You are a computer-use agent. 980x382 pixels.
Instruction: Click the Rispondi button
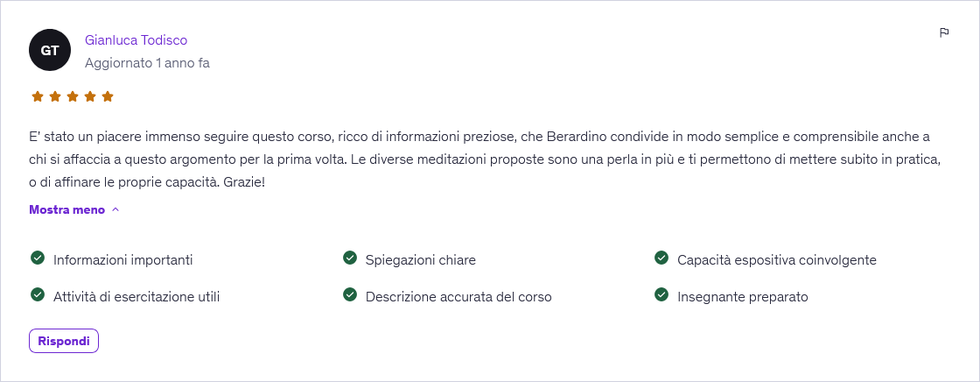pyautogui.click(x=64, y=341)
